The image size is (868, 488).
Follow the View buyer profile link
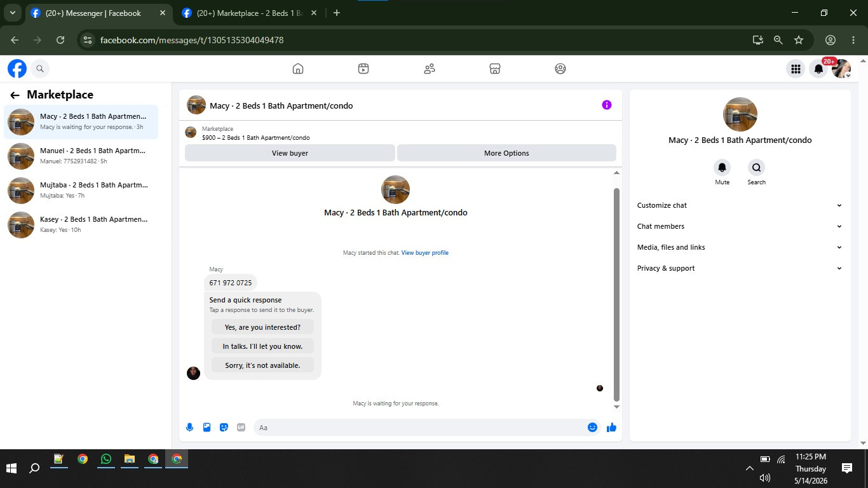(x=424, y=253)
